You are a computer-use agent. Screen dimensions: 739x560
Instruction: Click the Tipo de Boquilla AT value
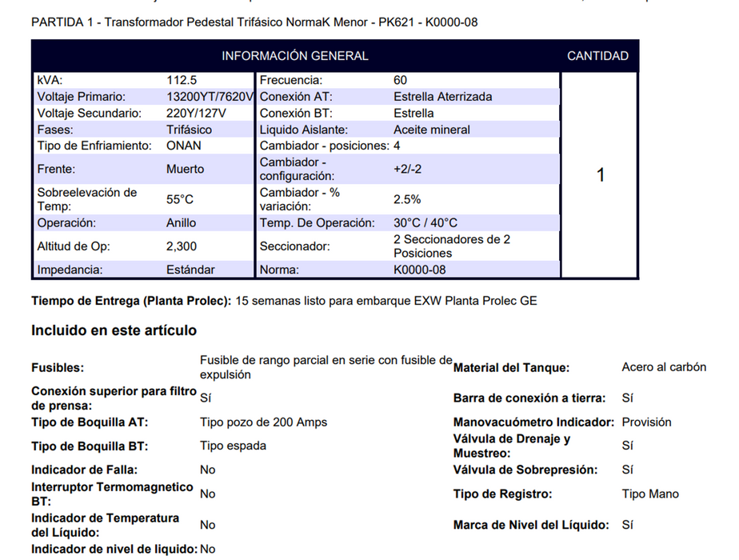pos(263,422)
